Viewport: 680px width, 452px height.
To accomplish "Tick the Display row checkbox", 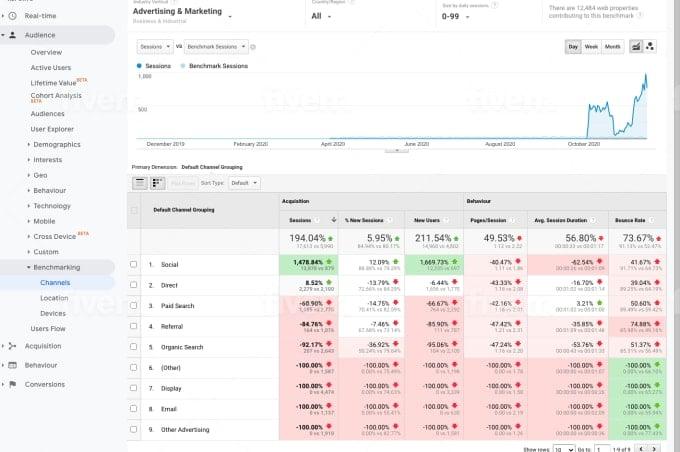I will (x=134, y=388).
